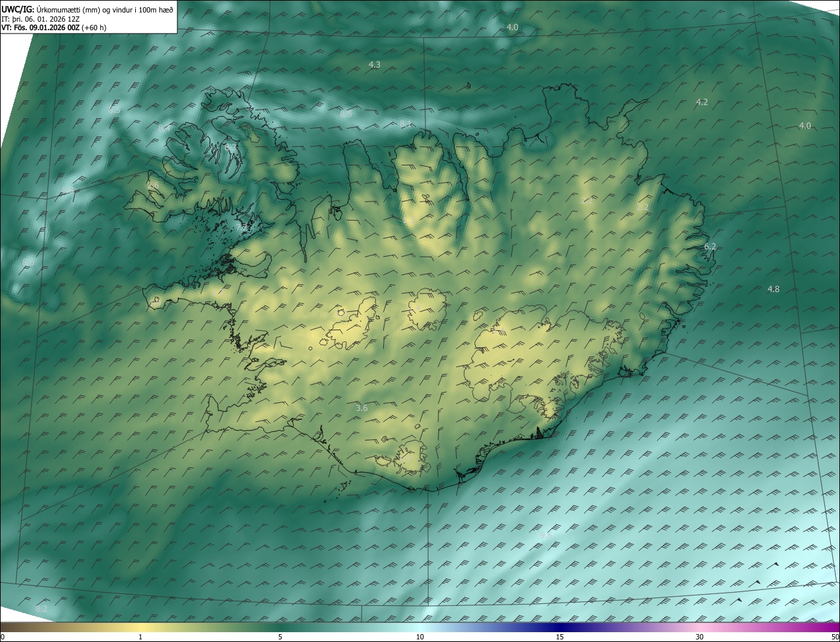Viewport: 840px width, 642px height.
Task: Click the '9.6' value label over the southern sea
Action: pyautogui.click(x=546, y=536)
